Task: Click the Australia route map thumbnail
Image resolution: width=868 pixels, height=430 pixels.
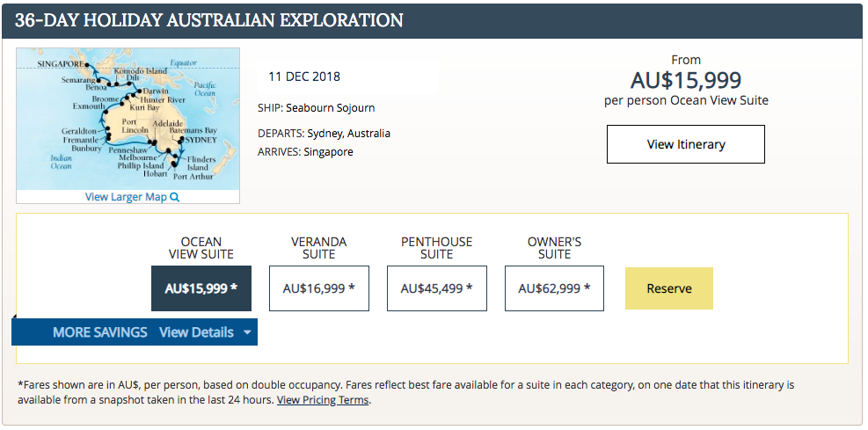Action: click(128, 119)
